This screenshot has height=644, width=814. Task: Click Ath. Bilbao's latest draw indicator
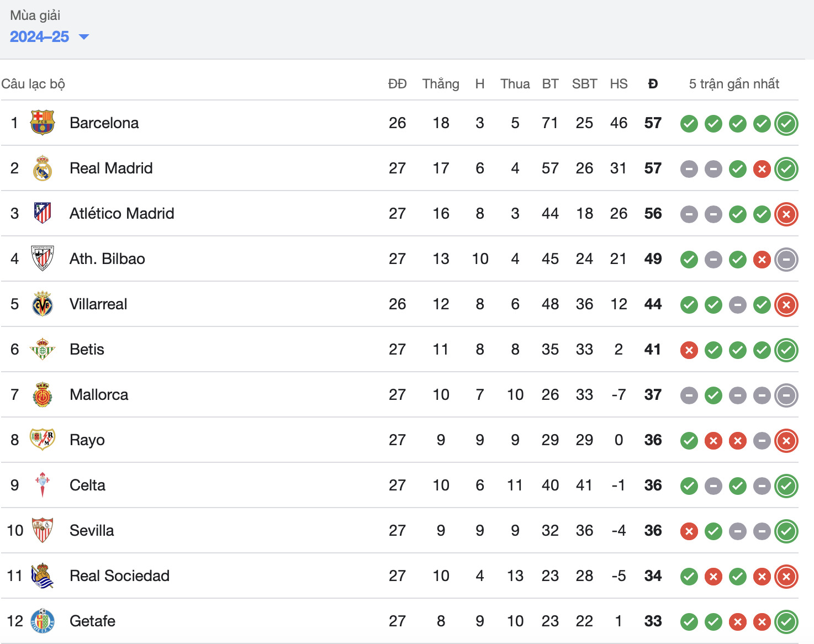coord(786,260)
